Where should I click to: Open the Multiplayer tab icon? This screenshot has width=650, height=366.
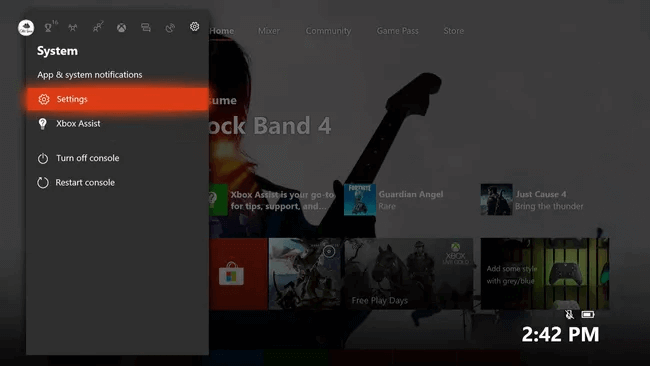pyautogui.click(x=73, y=28)
